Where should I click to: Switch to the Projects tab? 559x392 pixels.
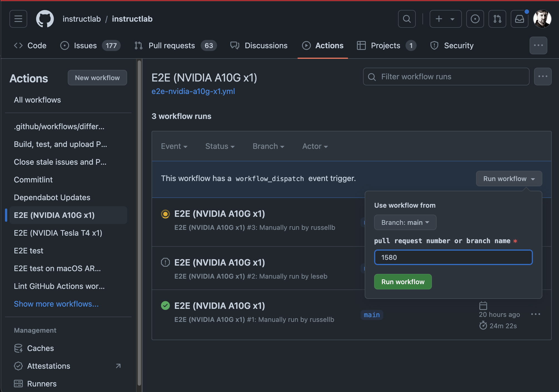point(386,45)
